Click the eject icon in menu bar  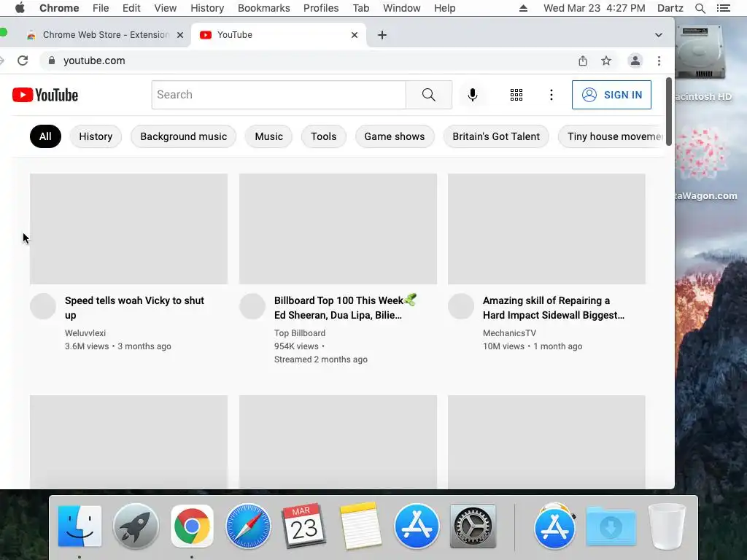(523, 8)
